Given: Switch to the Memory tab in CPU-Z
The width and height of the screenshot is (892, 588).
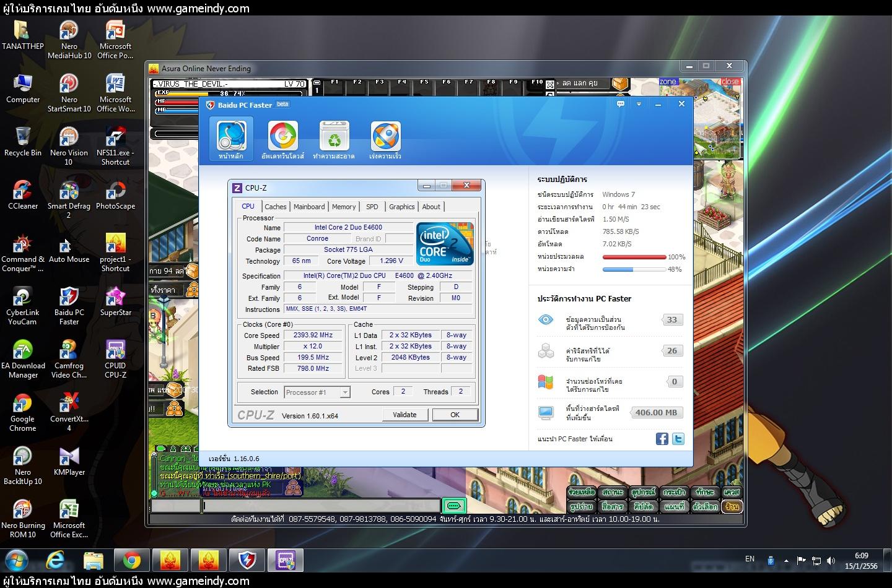Looking at the screenshot, I should (344, 207).
